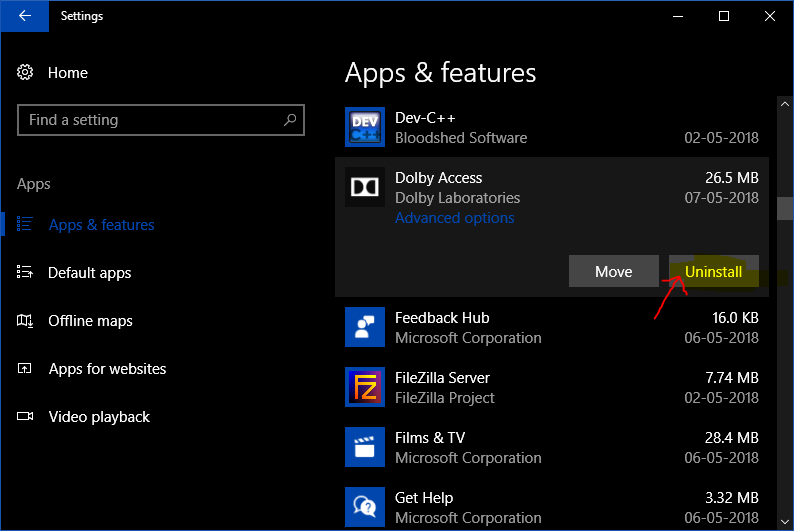Image resolution: width=794 pixels, height=531 pixels.
Task: Maximize the Settings window
Action: (x=724, y=16)
